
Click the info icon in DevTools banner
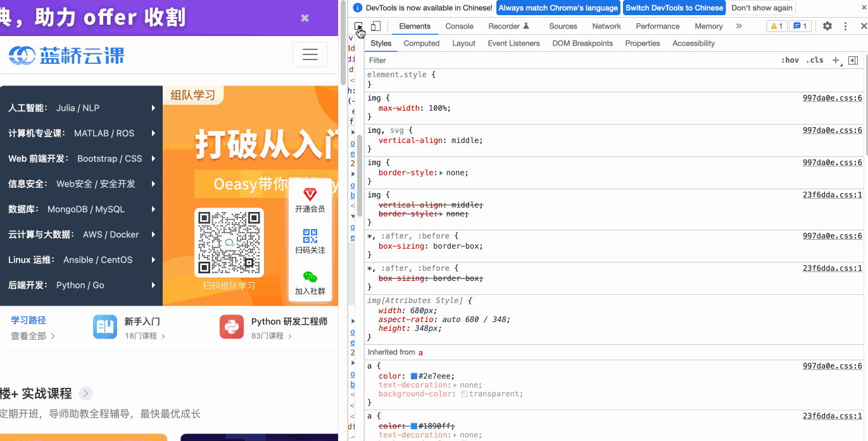[x=358, y=8]
